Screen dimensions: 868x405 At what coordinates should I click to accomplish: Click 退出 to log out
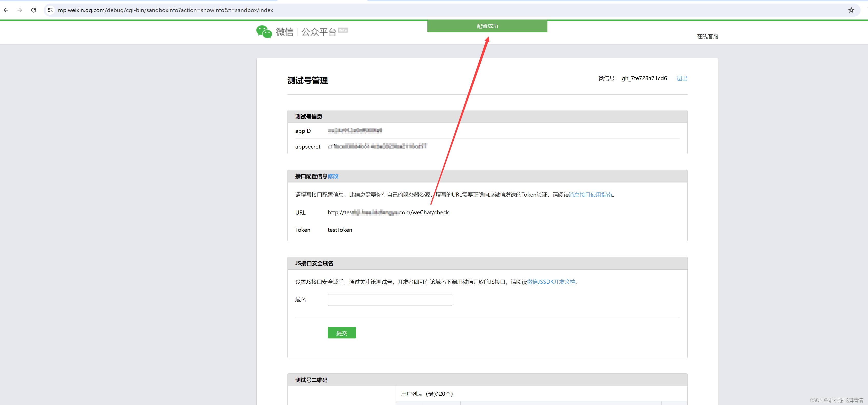click(x=682, y=78)
